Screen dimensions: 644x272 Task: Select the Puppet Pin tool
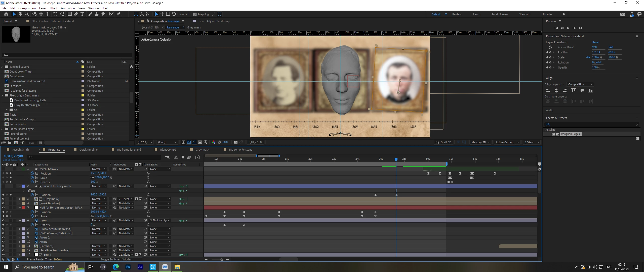(119, 14)
